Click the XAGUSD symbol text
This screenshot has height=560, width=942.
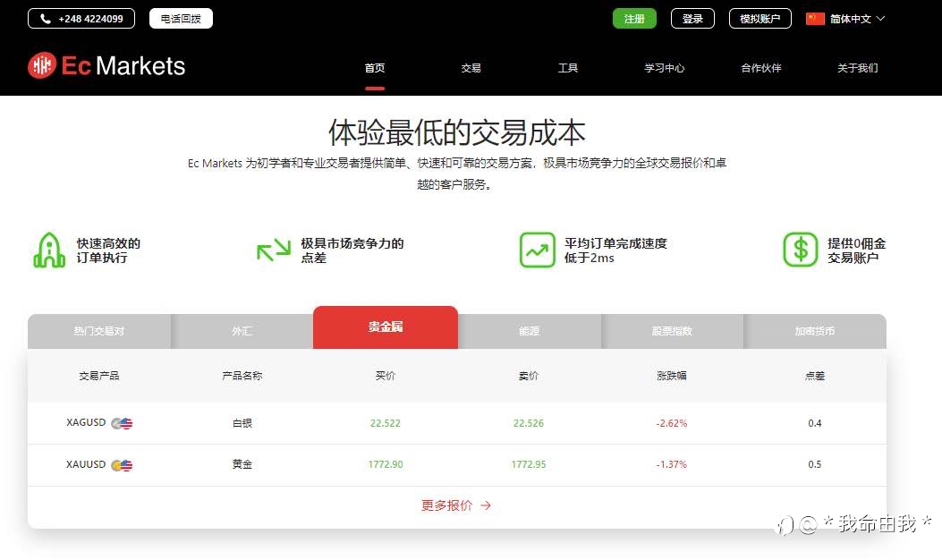(x=86, y=422)
